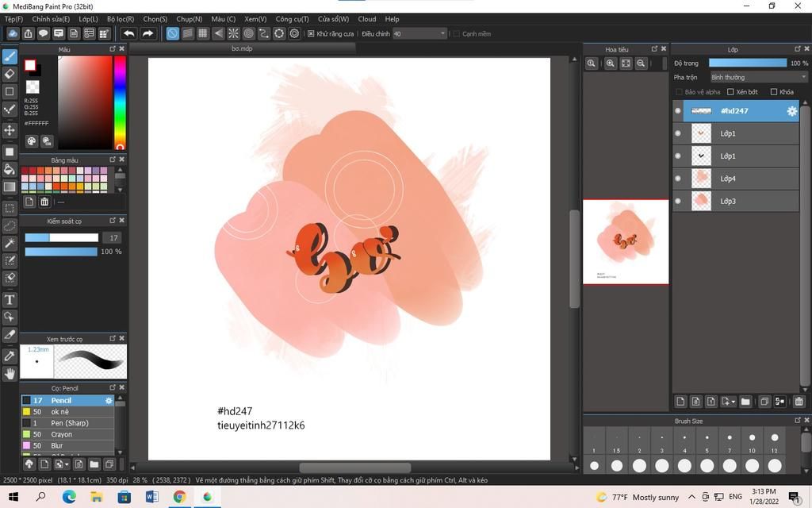Open the Chỉnh sửa(E) menu

tap(51, 19)
